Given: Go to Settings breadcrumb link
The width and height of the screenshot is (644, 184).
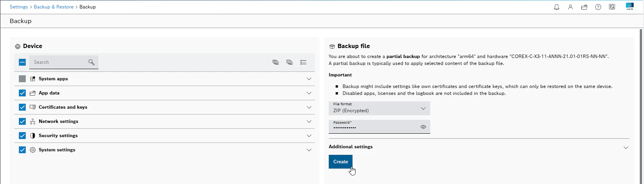Looking at the screenshot, I should (19, 7).
